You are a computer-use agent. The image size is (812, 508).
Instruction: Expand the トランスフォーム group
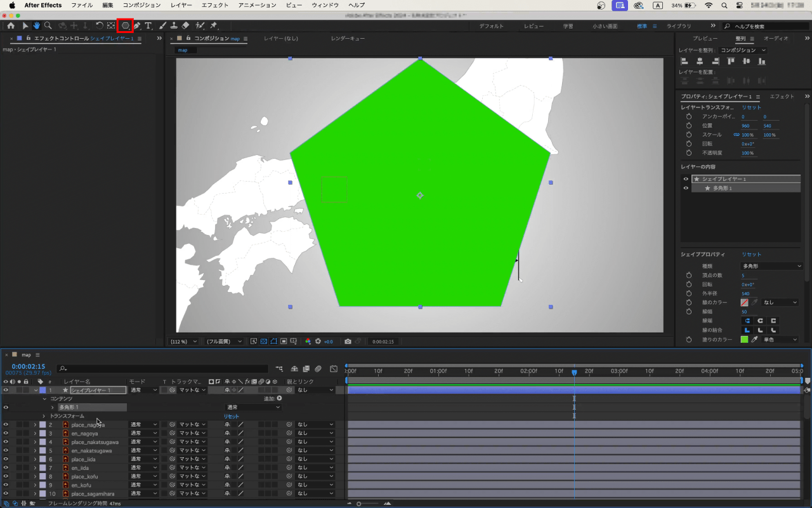click(x=44, y=416)
